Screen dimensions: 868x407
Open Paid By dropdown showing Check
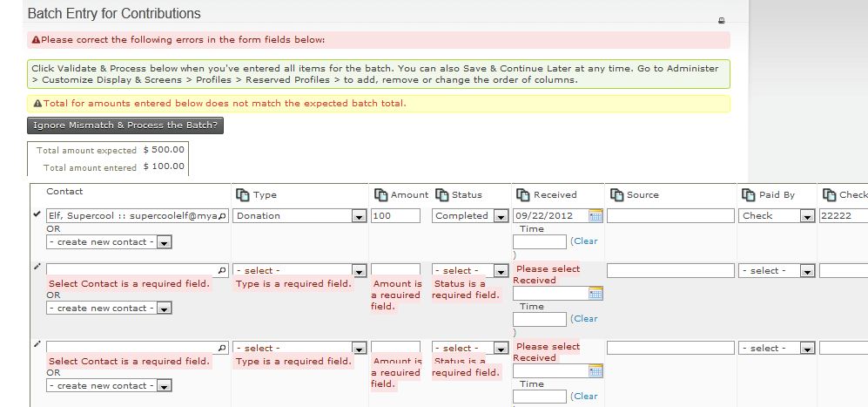[x=806, y=216]
